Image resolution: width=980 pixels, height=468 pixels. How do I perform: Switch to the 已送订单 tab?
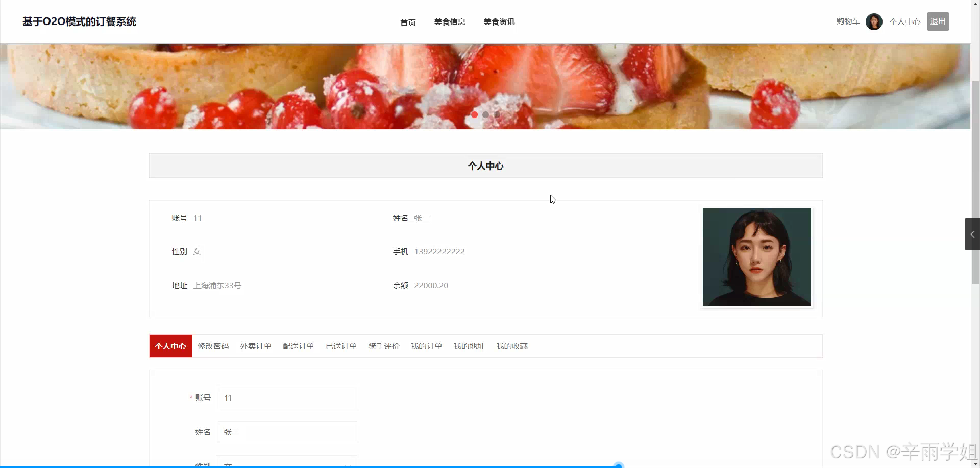[x=341, y=346]
